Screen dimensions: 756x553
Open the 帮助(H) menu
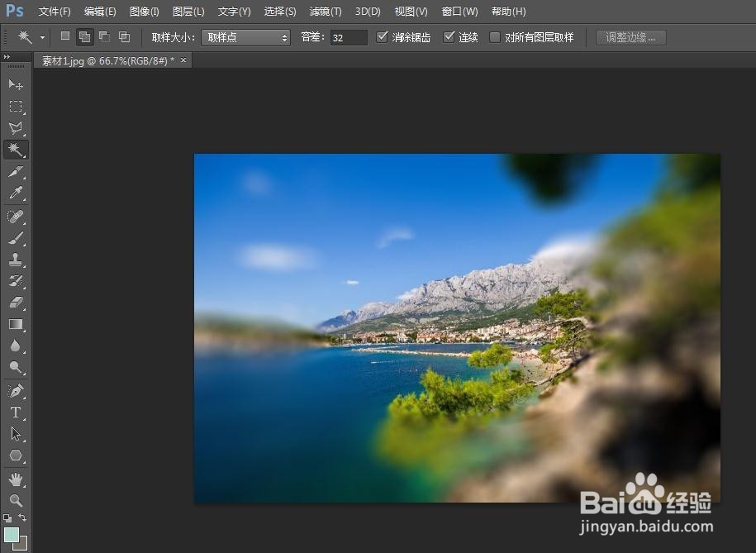pos(509,11)
